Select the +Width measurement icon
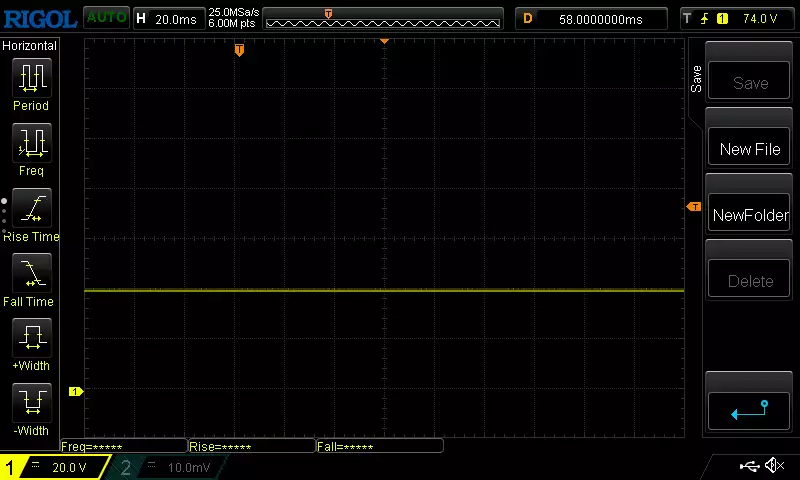This screenshot has height=480, width=800. (x=32, y=337)
